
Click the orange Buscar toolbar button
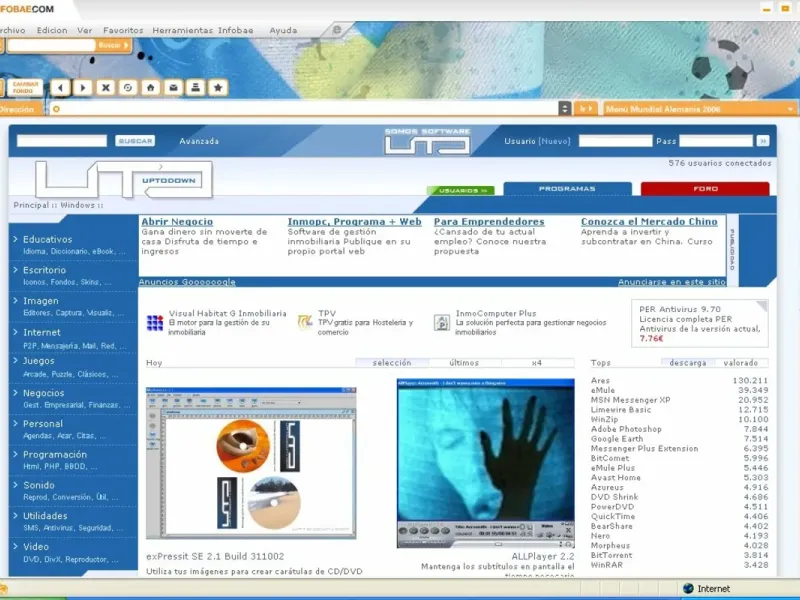pyautogui.click(x=113, y=45)
